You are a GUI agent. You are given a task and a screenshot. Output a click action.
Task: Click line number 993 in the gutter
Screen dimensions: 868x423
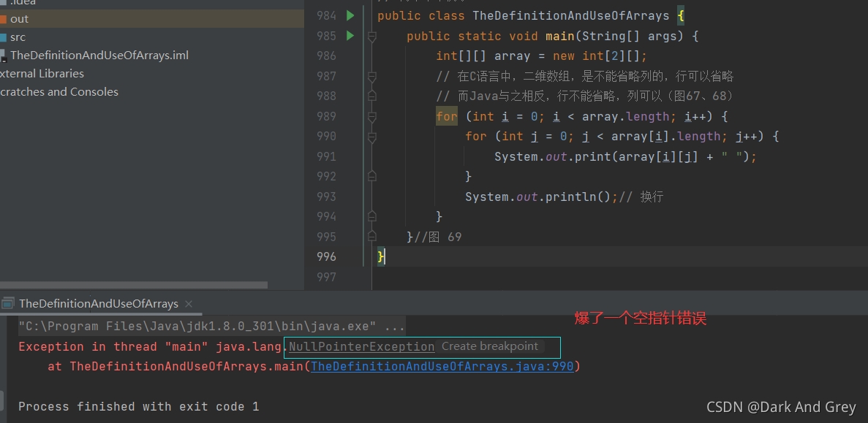point(326,197)
